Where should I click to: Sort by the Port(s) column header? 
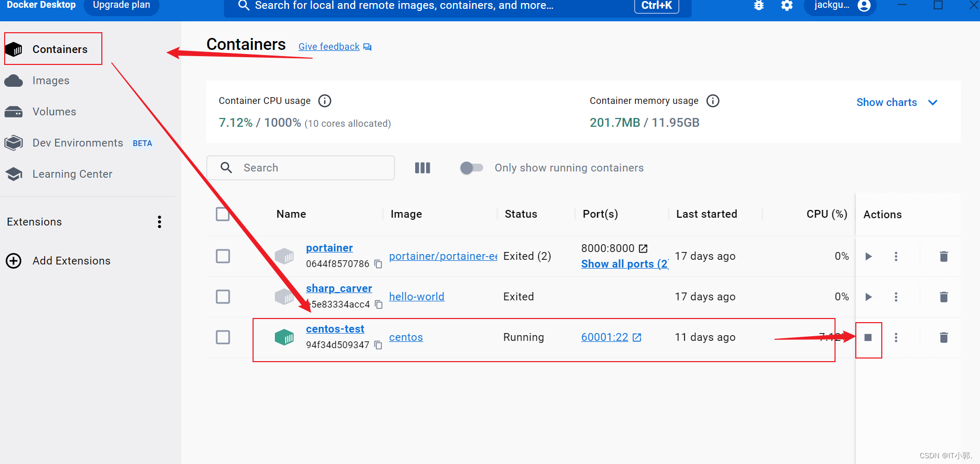(600, 214)
